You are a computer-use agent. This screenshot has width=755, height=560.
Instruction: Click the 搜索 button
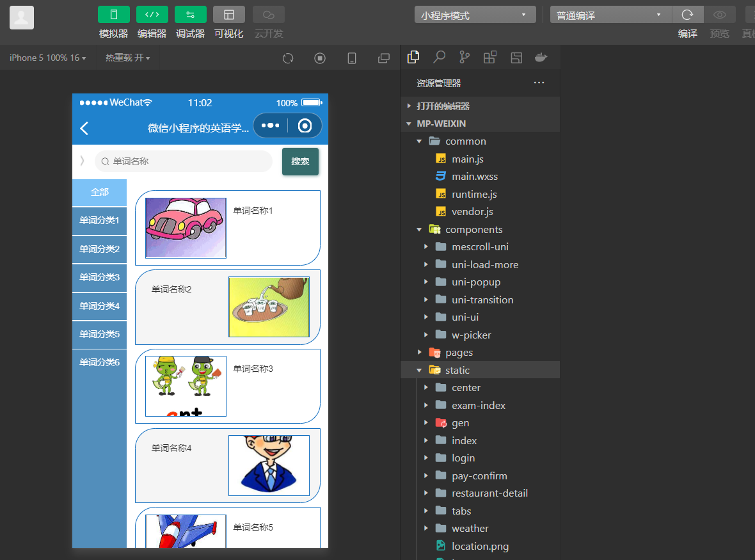pos(300,161)
